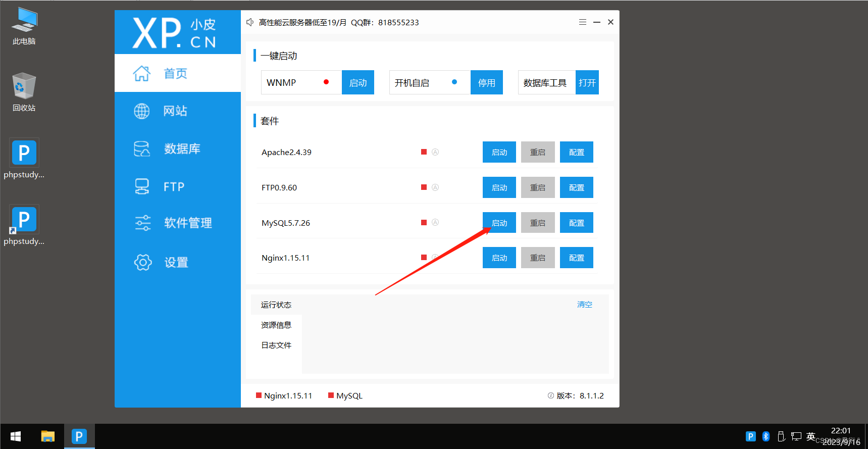The image size is (868, 449).
Task: Open the 数据库工具 with 打开 button
Action: click(587, 82)
